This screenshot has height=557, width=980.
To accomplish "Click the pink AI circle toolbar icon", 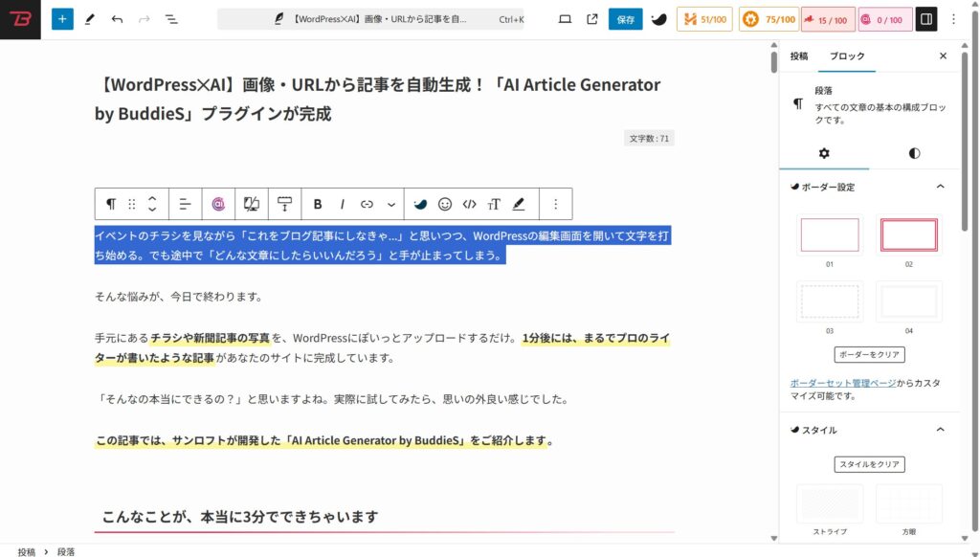I will click(218, 204).
